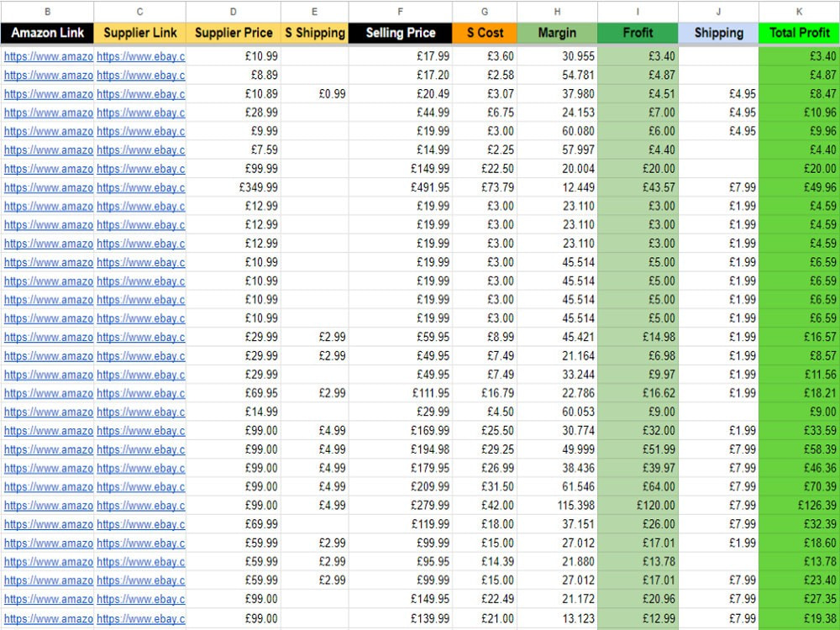The image size is (840, 630).
Task: Click the 54.781 margin cell
Action: [x=557, y=75]
